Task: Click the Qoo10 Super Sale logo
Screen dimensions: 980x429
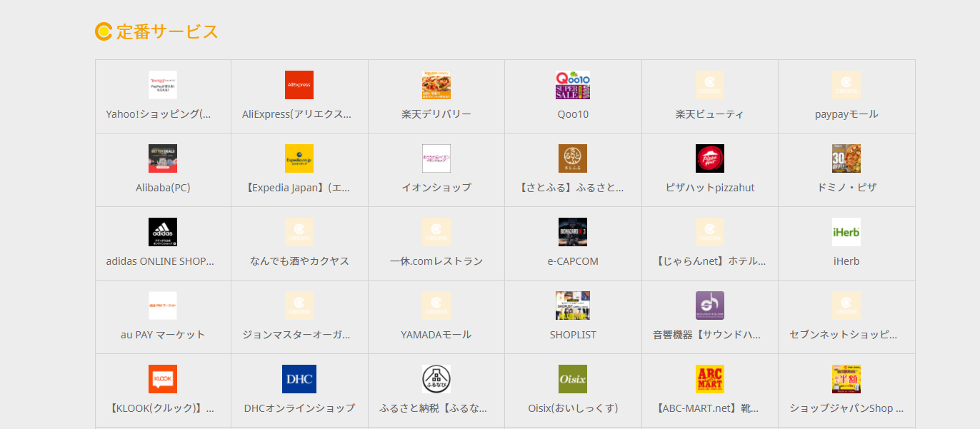Action: (x=573, y=85)
